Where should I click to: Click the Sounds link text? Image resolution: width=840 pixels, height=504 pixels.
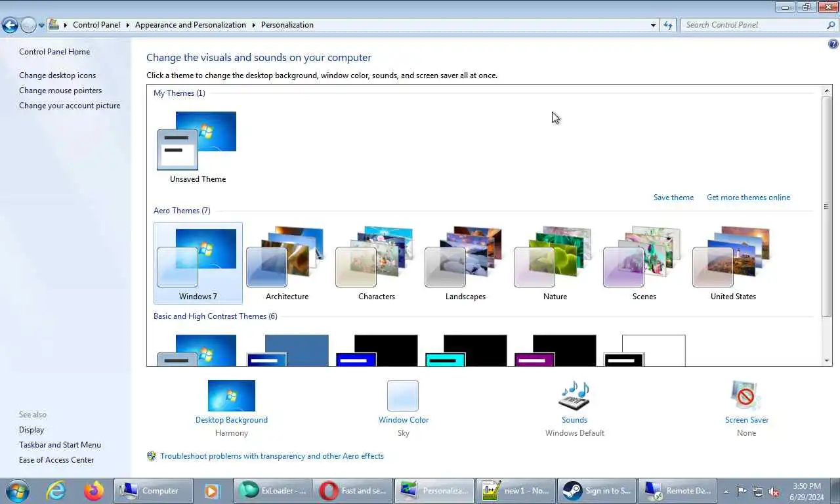(x=574, y=420)
